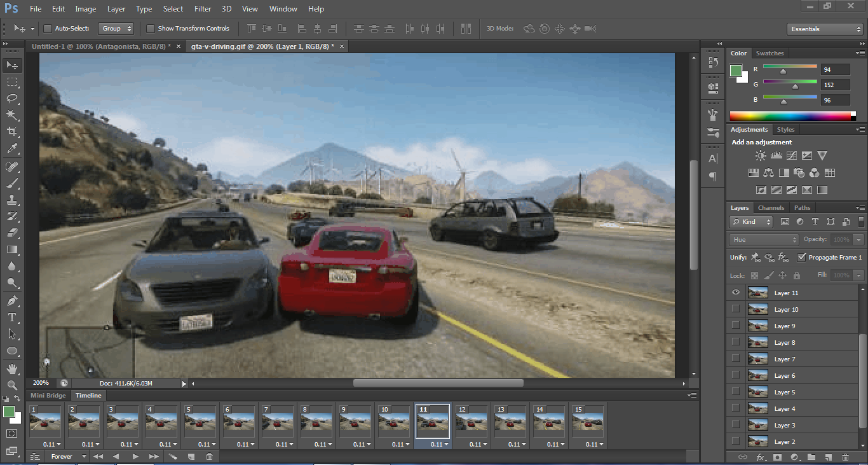Select the Eraser tool
This screenshot has width=868, height=465.
[12, 233]
